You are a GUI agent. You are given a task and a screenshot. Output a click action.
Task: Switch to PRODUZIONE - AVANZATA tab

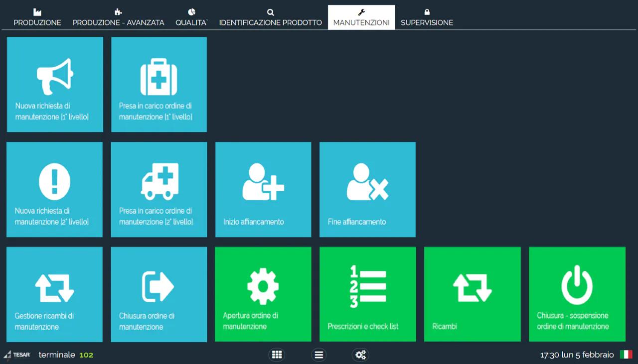point(118,17)
